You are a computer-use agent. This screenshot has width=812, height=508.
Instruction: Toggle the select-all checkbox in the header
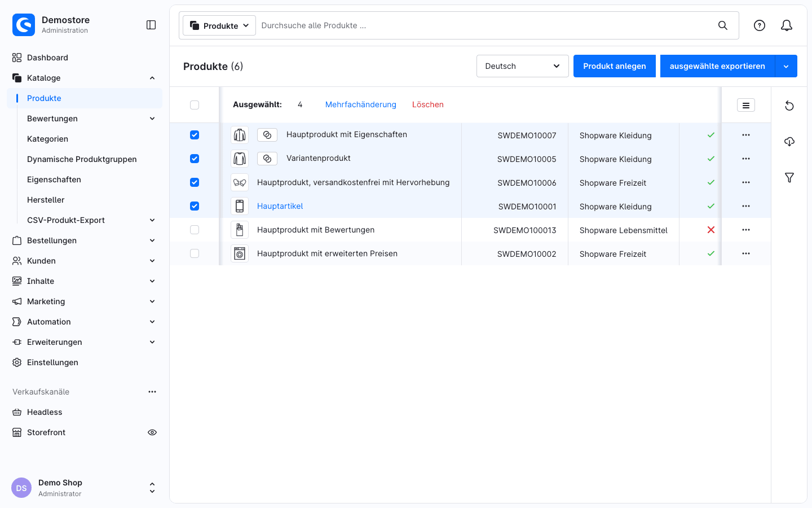195,105
